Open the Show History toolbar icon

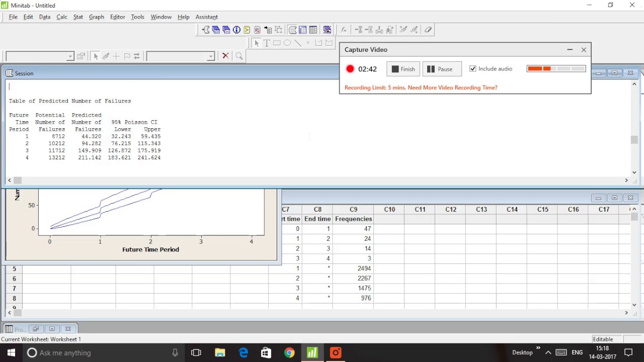pos(247,30)
